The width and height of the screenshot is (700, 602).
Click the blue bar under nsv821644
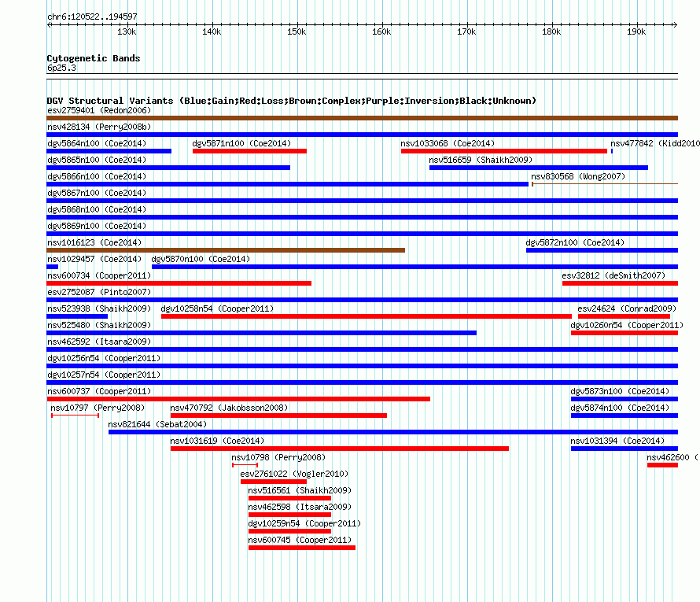click(393, 432)
